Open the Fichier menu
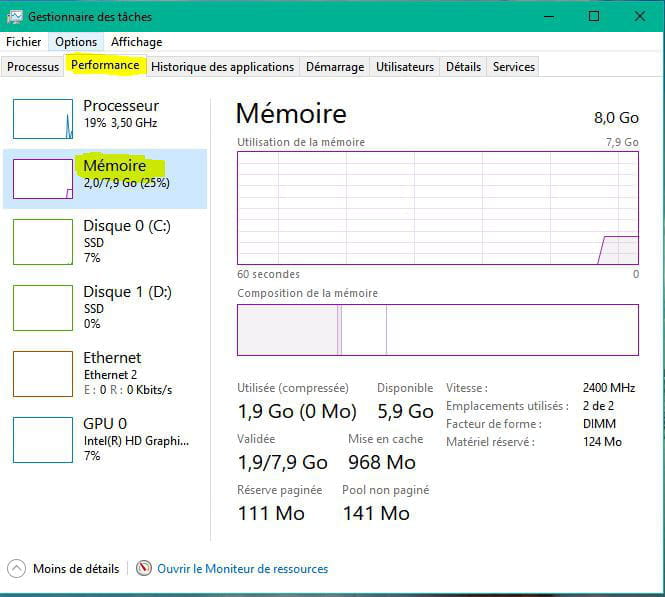Screen dimensions: 665x597 tap(24, 42)
